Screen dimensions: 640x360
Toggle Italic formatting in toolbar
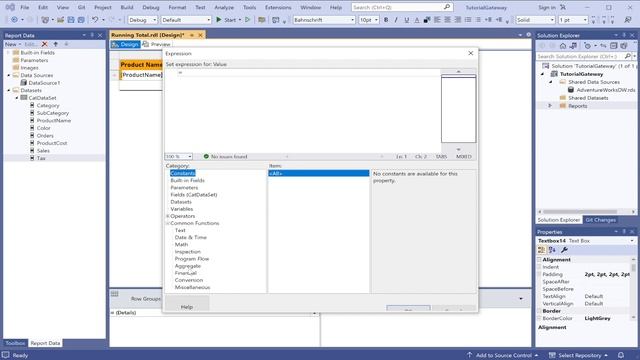point(396,20)
